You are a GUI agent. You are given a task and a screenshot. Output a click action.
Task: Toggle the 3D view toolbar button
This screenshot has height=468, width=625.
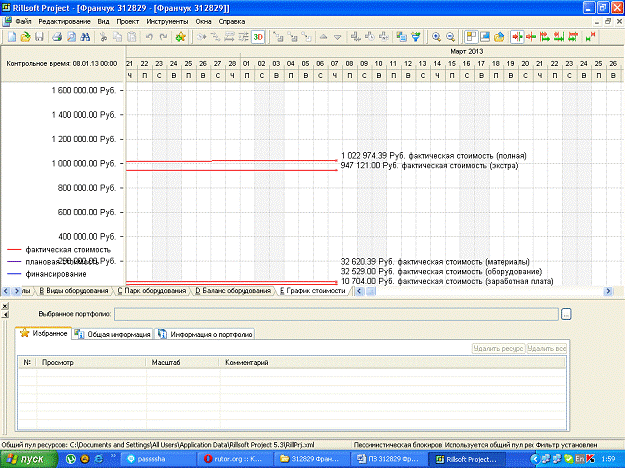click(258, 36)
